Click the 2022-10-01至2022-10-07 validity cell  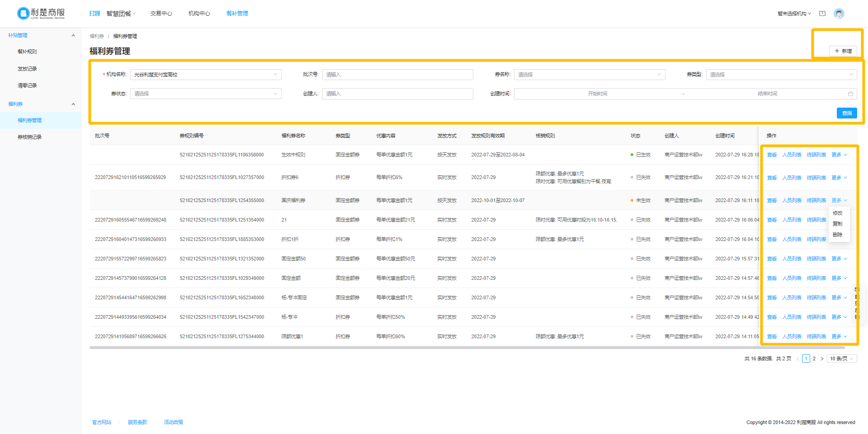coord(498,200)
